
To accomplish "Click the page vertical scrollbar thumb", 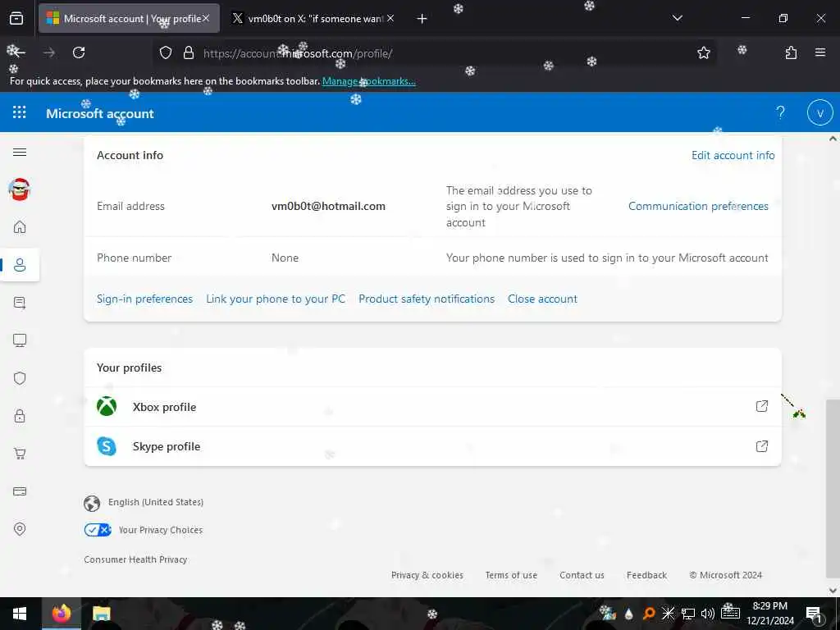I will point(833,490).
